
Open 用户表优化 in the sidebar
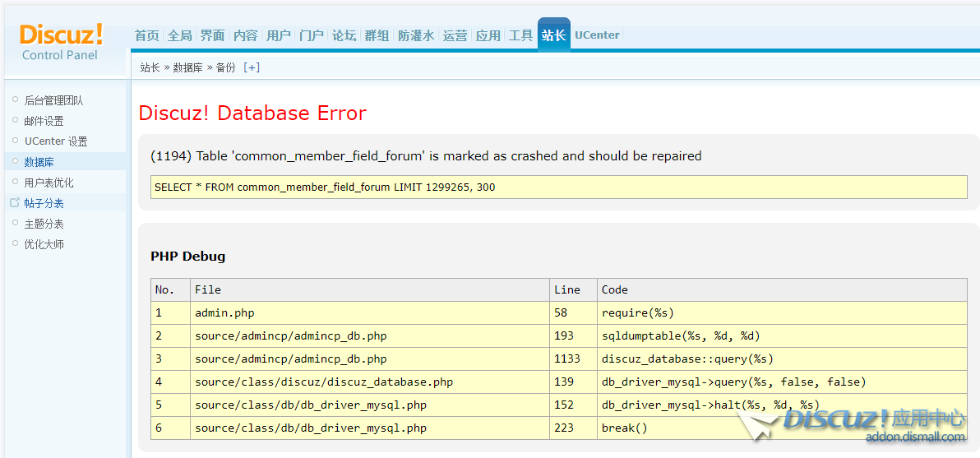click(49, 183)
